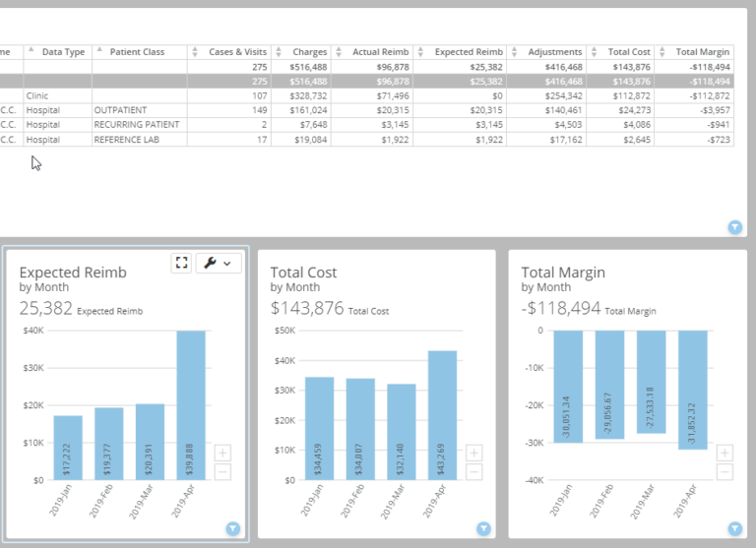Click the filter icon on Expected Reimb card
The image size is (756, 548).
233,529
